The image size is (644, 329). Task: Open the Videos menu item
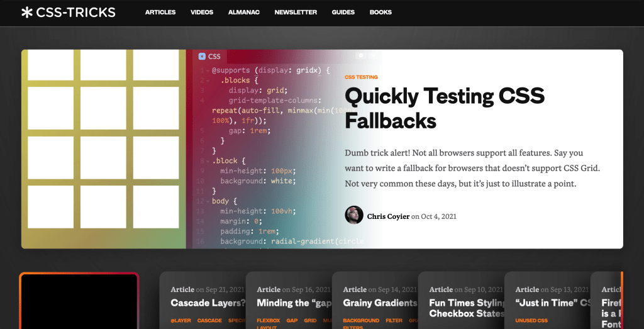point(202,13)
